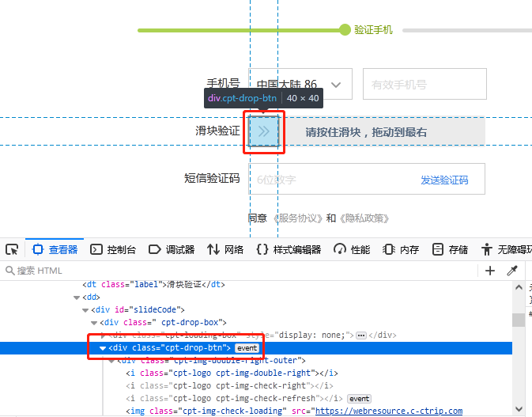
Task: Click the 请按住滑块 slider track
Action: pyautogui.click(x=367, y=132)
